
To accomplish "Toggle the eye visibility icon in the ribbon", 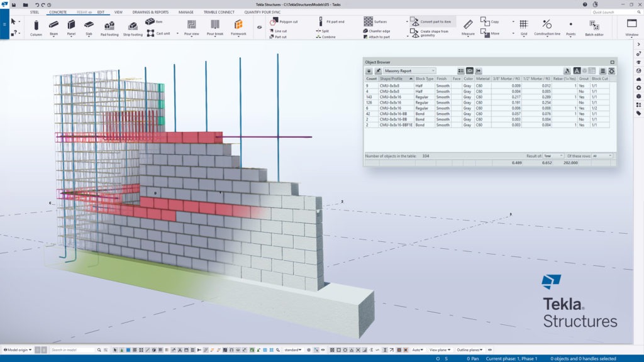I will point(258,27).
